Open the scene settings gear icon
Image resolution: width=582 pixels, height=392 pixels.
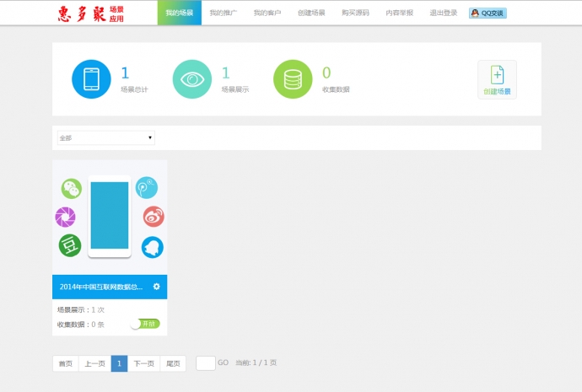coord(157,287)
